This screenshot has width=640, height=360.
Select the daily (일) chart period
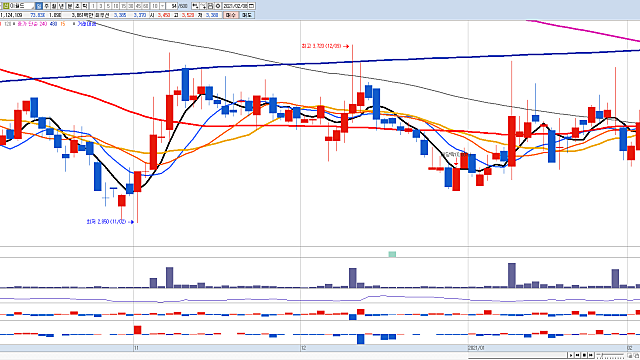(x=39, y=6)
